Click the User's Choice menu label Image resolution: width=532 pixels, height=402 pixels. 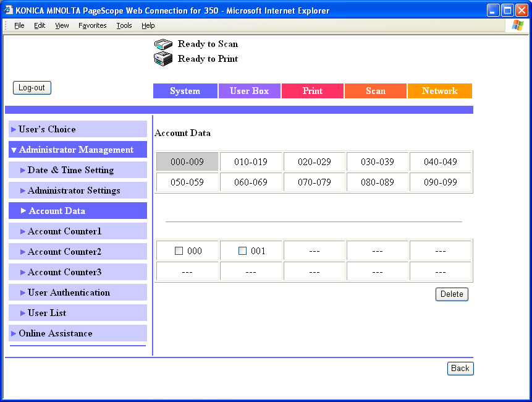tap(47, 129)
